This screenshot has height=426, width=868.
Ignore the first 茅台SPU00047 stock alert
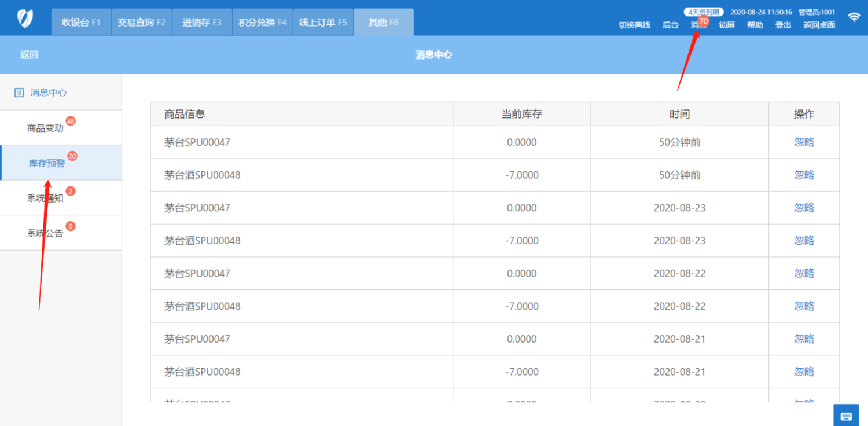pos(804,142)
